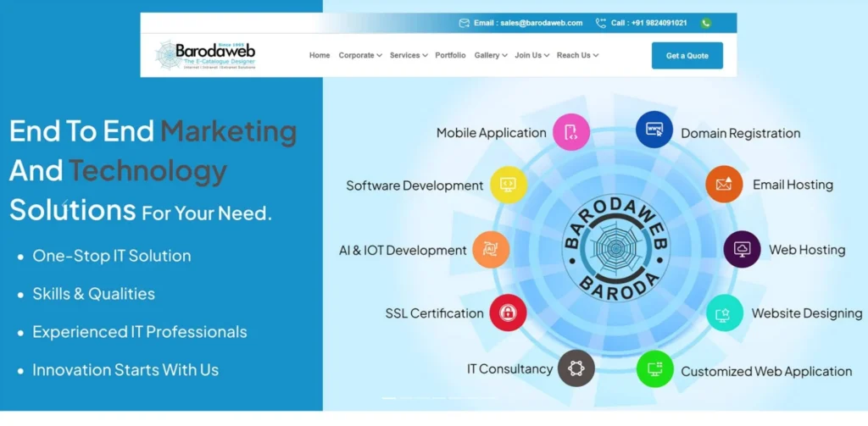Go to the Home menu item
Viewport: 868px width, 426px height.
coord(320,56)
